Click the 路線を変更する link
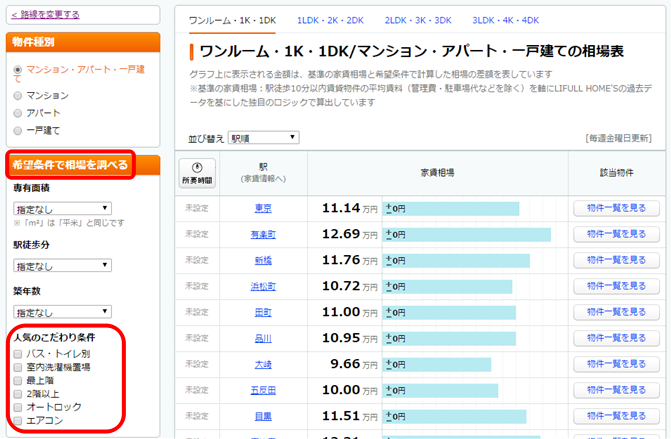Screen dimensions: 671x439 point(45,15)
